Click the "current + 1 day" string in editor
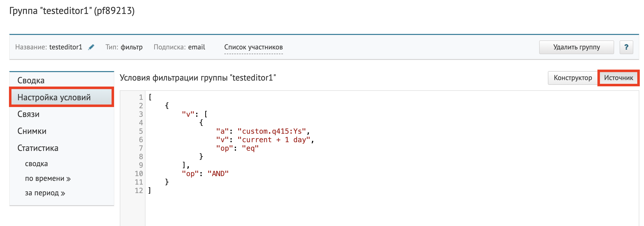The height and width of the screenshot is (226, 644). point(274,140)
